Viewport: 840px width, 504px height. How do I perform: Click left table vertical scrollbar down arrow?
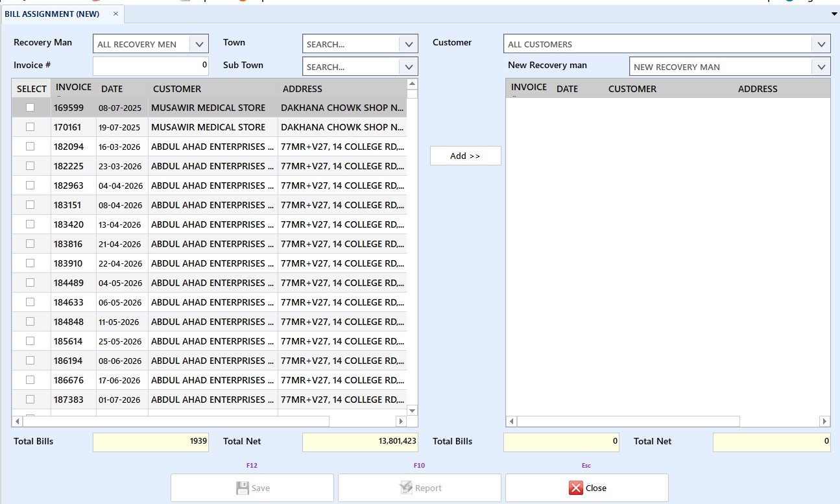[412, 411]
